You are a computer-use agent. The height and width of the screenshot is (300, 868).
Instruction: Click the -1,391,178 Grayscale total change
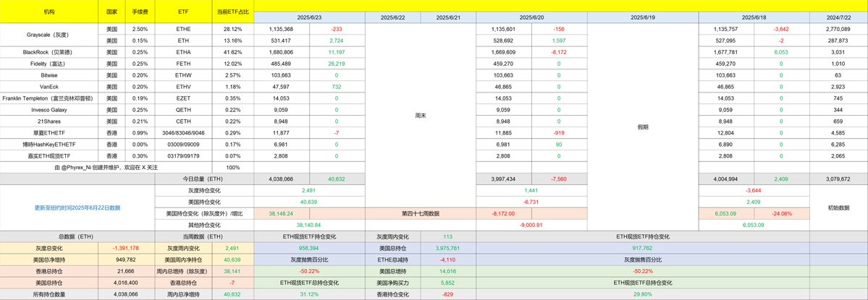point(126,249)
